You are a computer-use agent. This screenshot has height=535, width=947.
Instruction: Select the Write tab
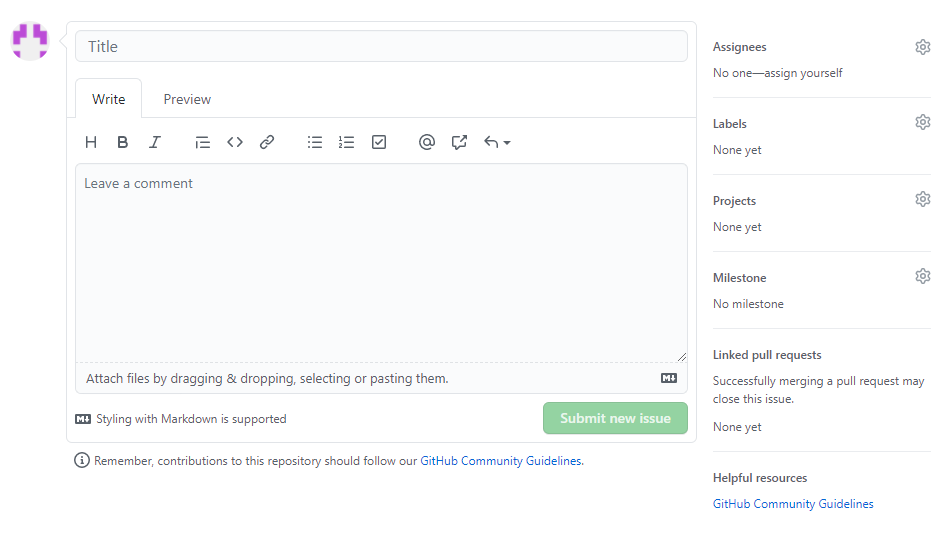pos(109,99)
